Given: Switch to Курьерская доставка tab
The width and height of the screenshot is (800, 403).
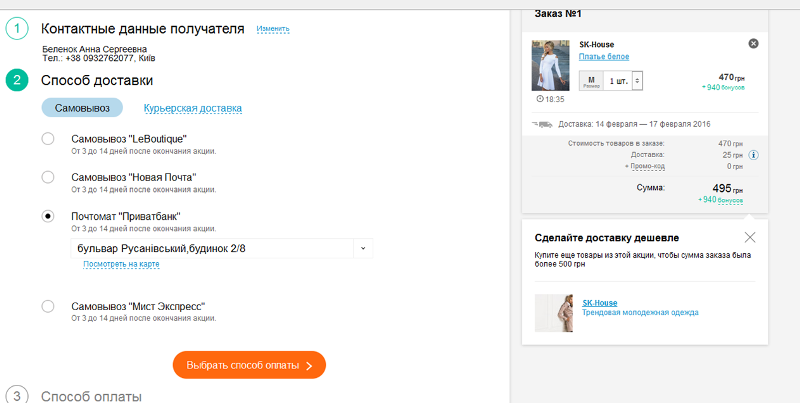Looking at the screenshot, I should pos(193,108).
